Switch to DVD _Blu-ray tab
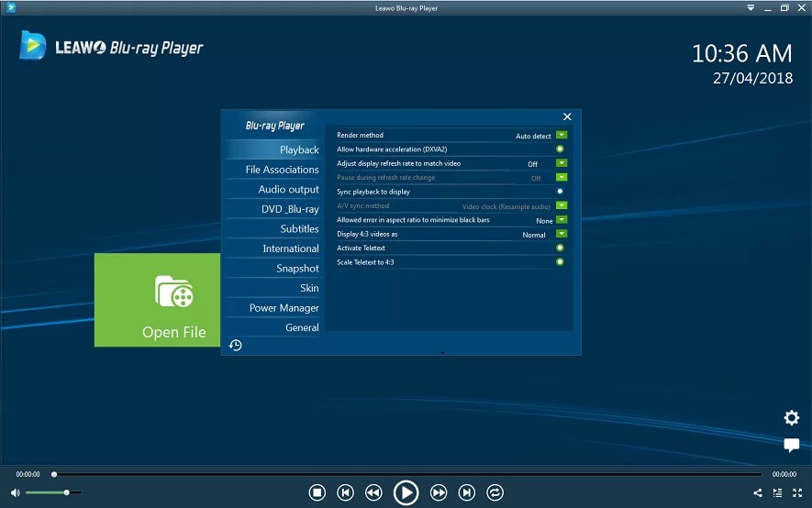The width and height of the screenshot is (812, 508). [274, 209]
